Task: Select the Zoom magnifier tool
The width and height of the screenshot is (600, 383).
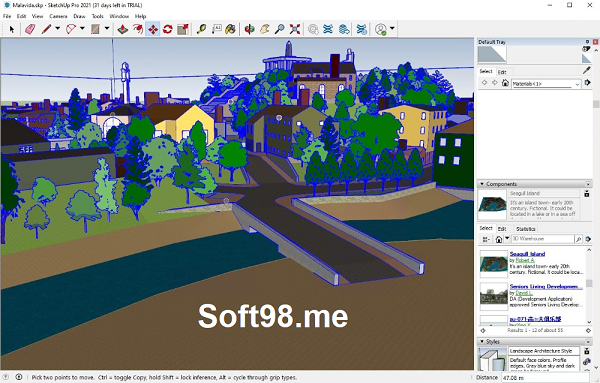Action: point(280,29)
